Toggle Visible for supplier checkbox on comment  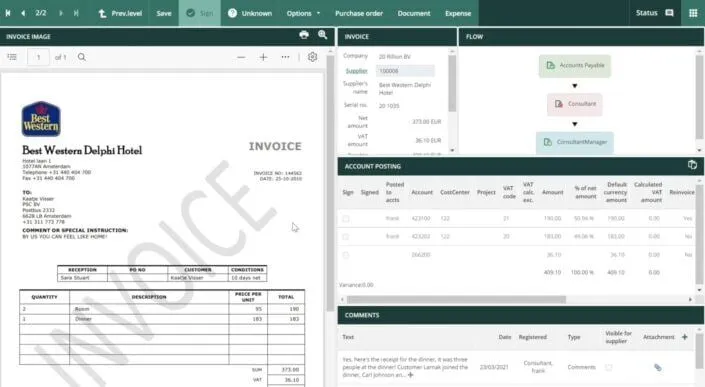(609, 368)
